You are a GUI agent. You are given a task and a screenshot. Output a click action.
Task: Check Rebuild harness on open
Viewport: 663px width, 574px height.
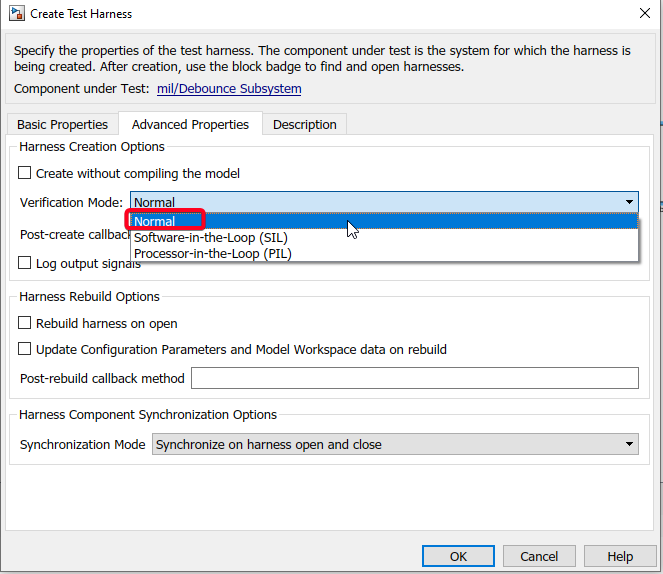pyautogui.click(x=25, y=324)
